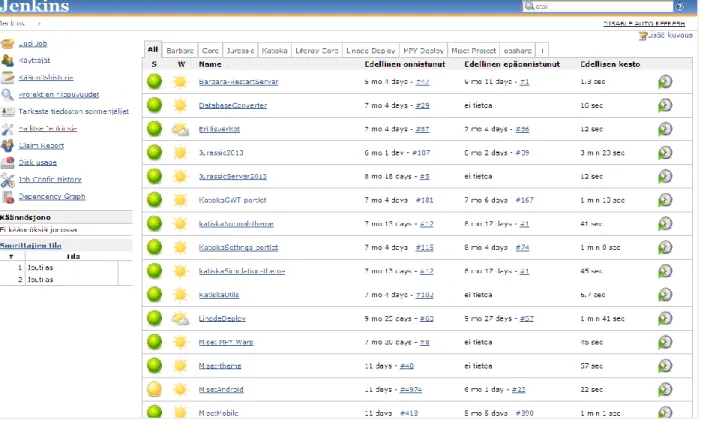Click the Jenkins logo header
The width and height of the screenshot is (701, 424).
coord(35,6)
